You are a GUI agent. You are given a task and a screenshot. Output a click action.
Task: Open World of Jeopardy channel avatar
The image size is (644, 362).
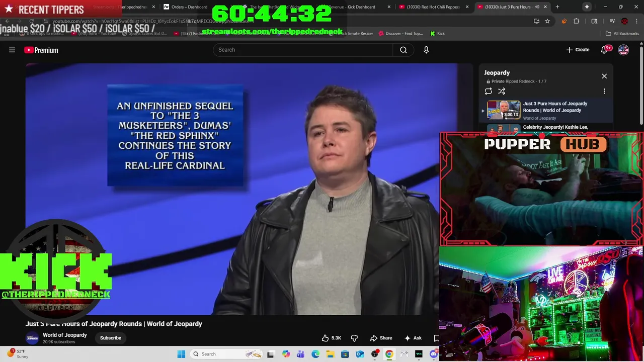(32, 338)
